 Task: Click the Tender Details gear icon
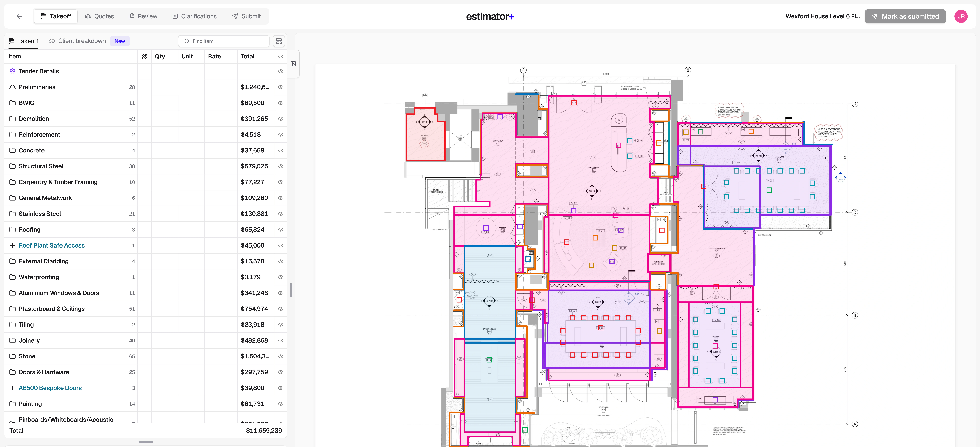(13, 71)
